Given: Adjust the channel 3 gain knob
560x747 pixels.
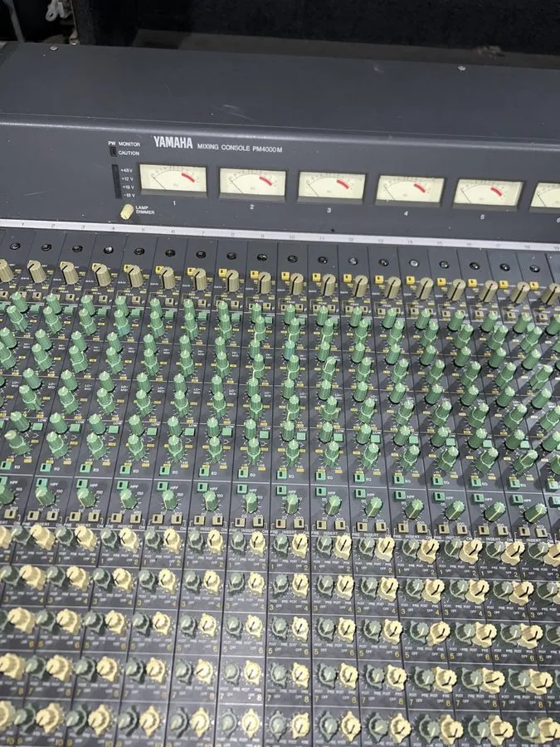Looking at the screenshot, I should click(69, 272).
